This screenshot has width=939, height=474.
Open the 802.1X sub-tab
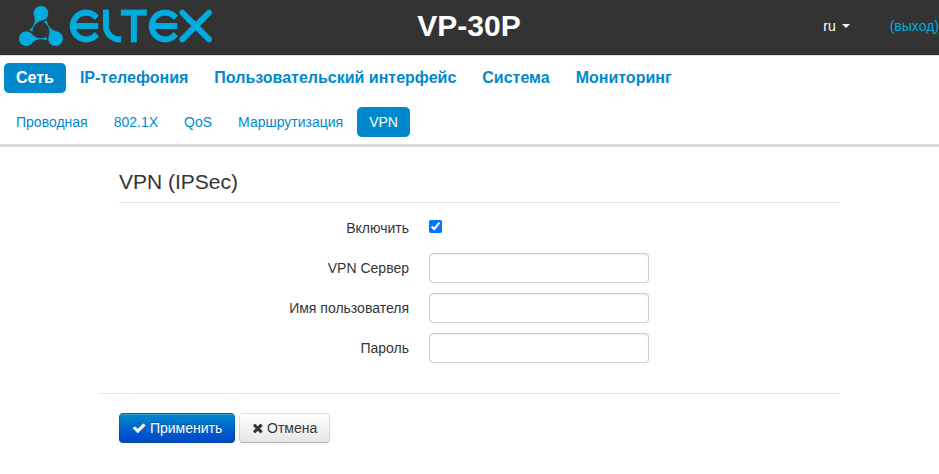coord(136,122)
